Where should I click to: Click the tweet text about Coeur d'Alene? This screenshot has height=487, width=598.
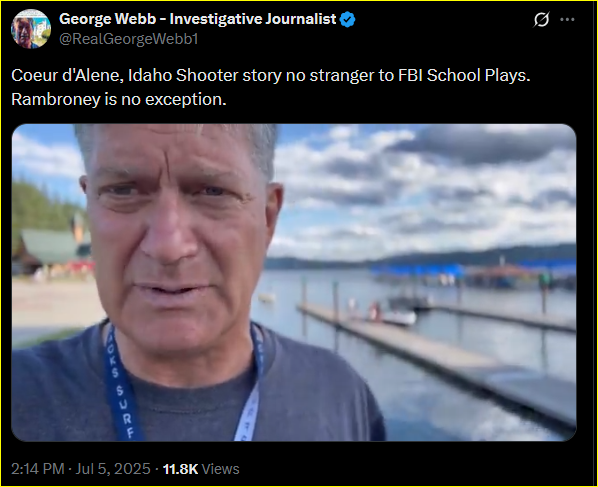point(270,87)
